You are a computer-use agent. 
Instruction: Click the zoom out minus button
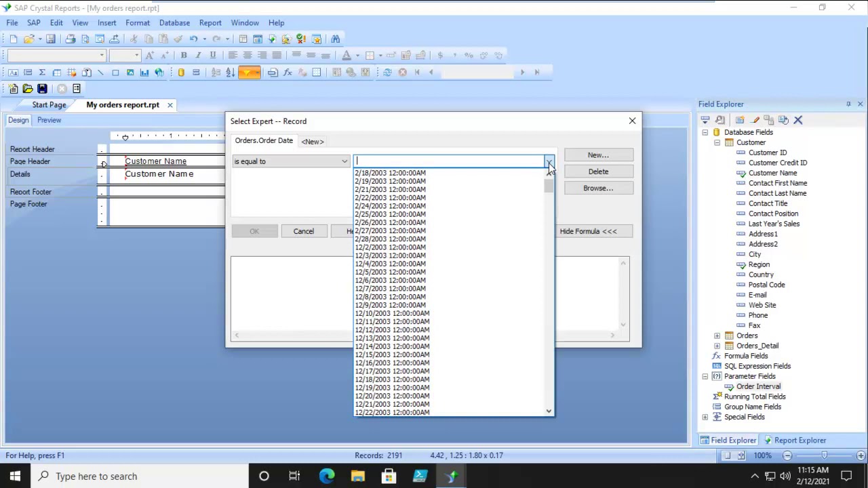coord(787,455)
